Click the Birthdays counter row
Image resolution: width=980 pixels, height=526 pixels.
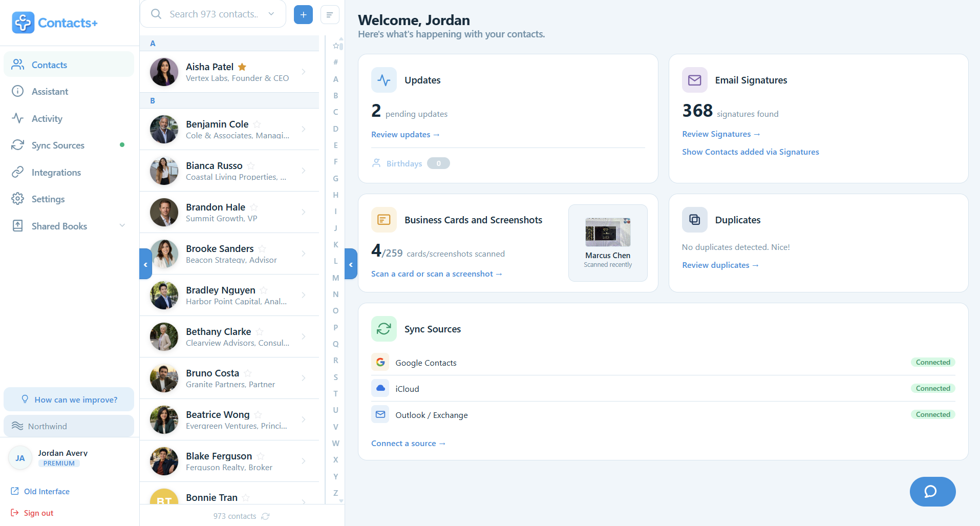411,163
